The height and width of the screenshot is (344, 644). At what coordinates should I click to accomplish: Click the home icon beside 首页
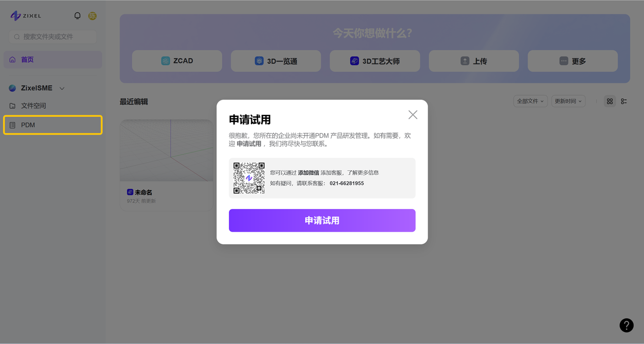pos(13,59)
